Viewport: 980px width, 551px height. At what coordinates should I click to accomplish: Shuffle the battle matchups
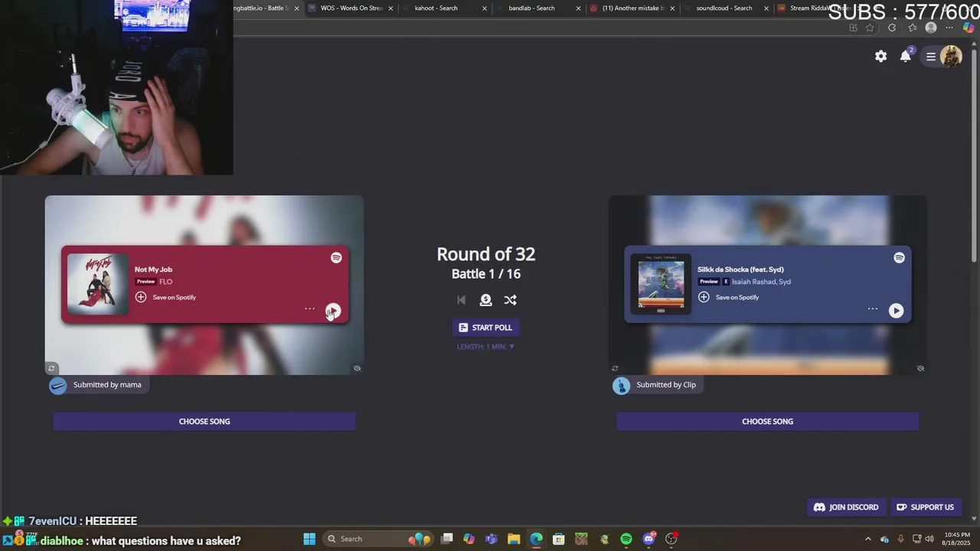click(510, 300)
